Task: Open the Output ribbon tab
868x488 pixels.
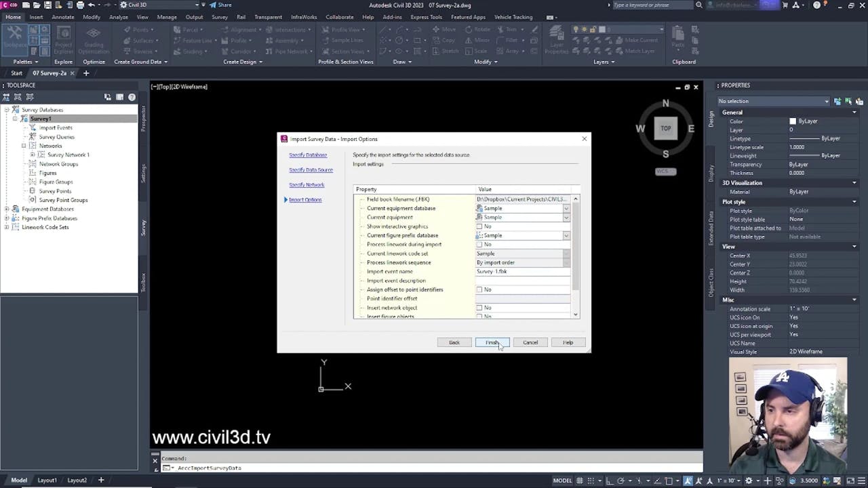Action: 194,17
